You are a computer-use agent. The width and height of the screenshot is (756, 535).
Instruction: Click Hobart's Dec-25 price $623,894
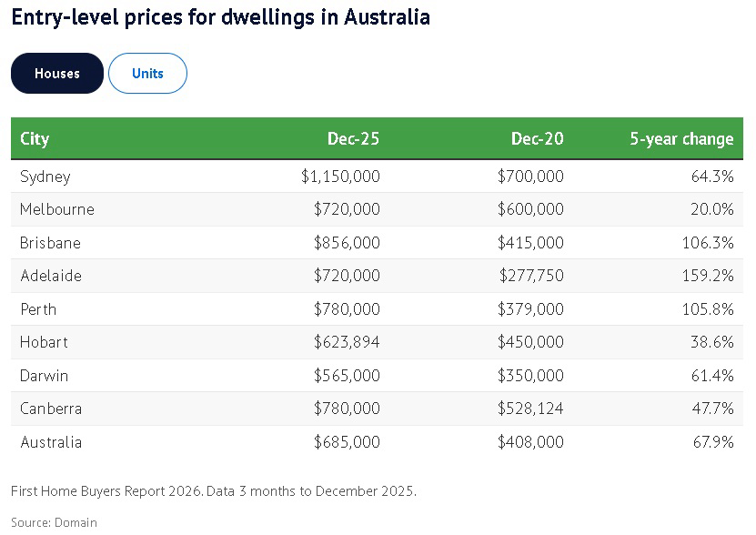347,342
